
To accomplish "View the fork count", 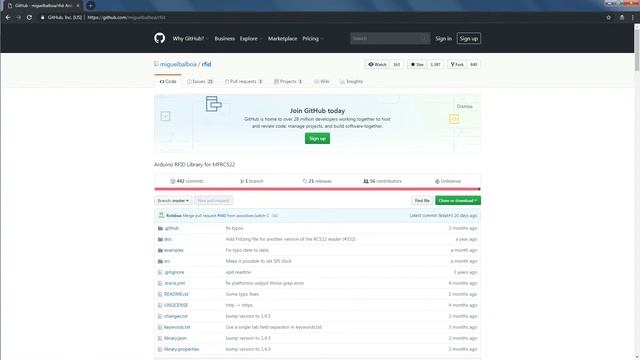I will pos(473,64).
